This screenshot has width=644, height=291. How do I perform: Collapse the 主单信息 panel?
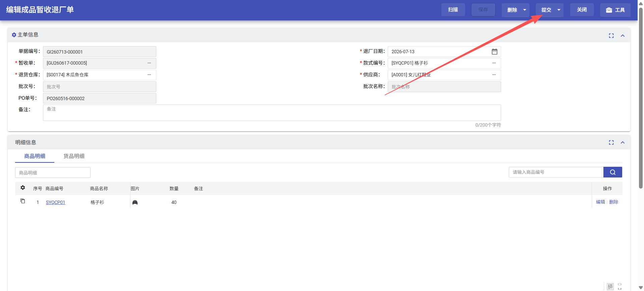tap(623, 35)
